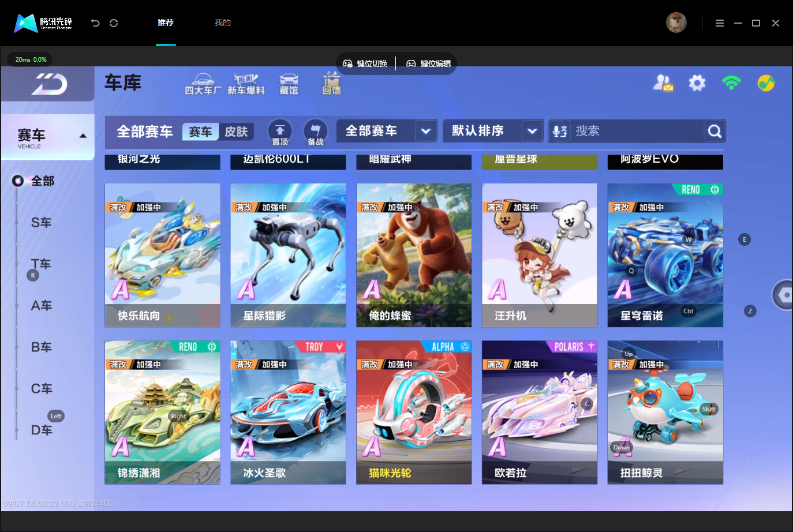
Task: Switch to the 皮肤 toggle
Action: tap(236, 132)
